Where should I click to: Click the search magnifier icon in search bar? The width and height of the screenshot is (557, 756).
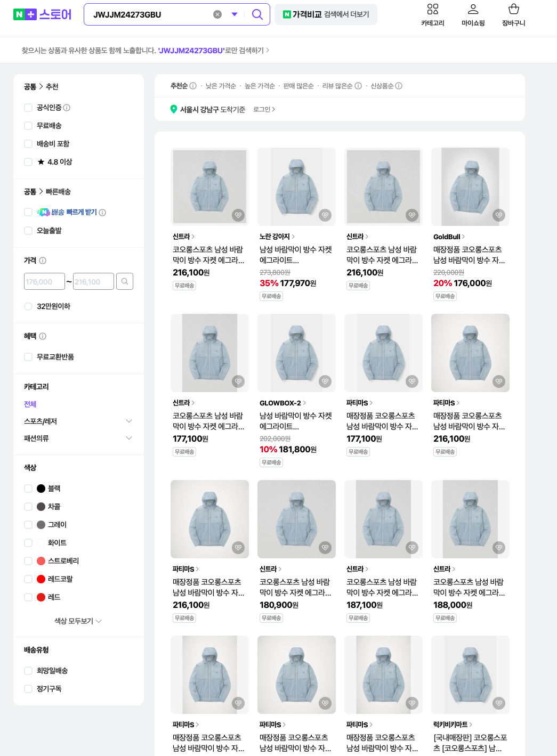click(257, 14)
